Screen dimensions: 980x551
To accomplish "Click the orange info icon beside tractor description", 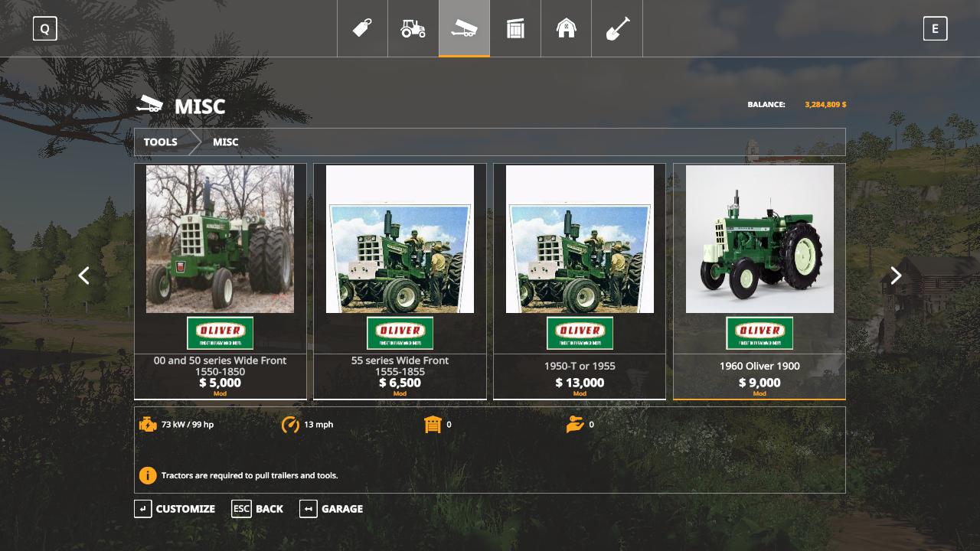I will (x=148, y=475).
